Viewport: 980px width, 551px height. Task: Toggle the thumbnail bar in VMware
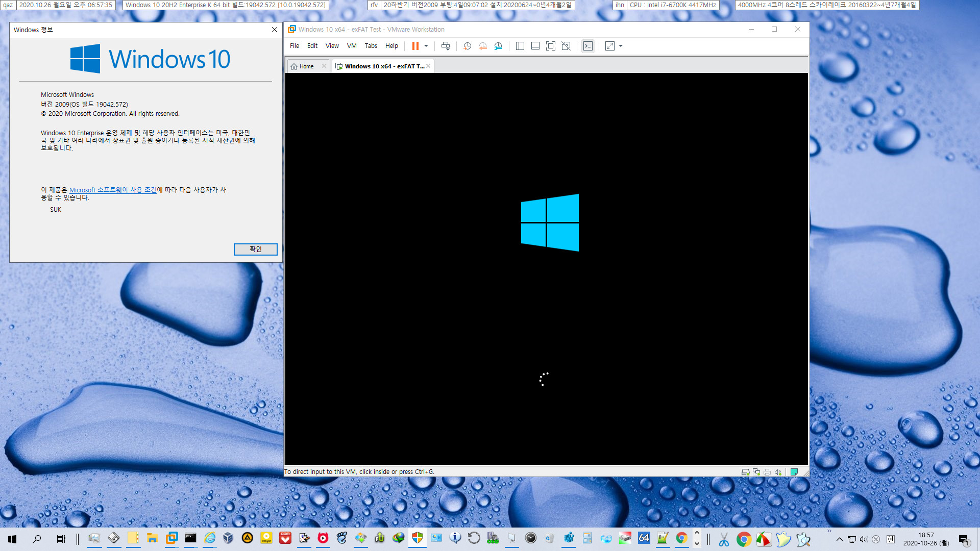click(535, 46)
